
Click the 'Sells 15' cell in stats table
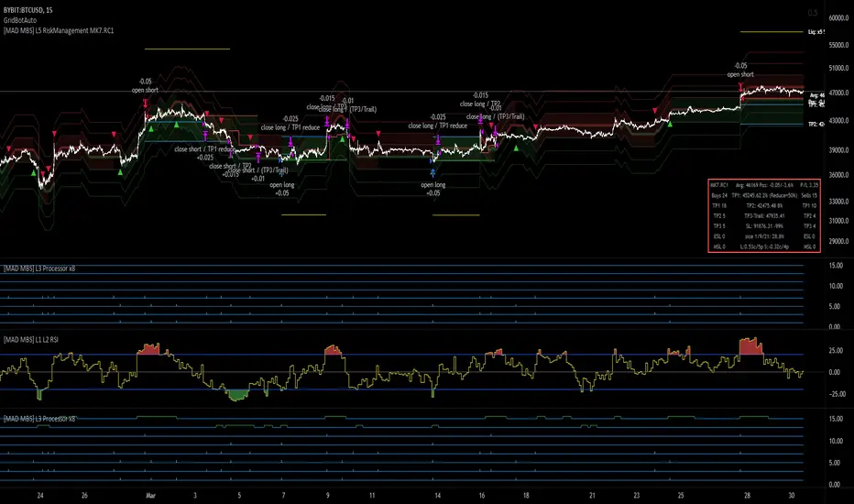pyautogui.click(x=809, y=195)
